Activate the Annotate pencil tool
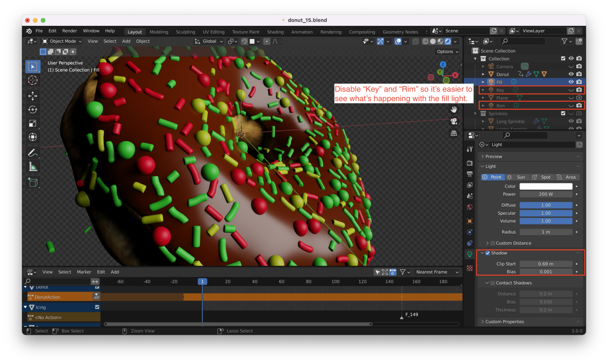 (x=33, y=153)
